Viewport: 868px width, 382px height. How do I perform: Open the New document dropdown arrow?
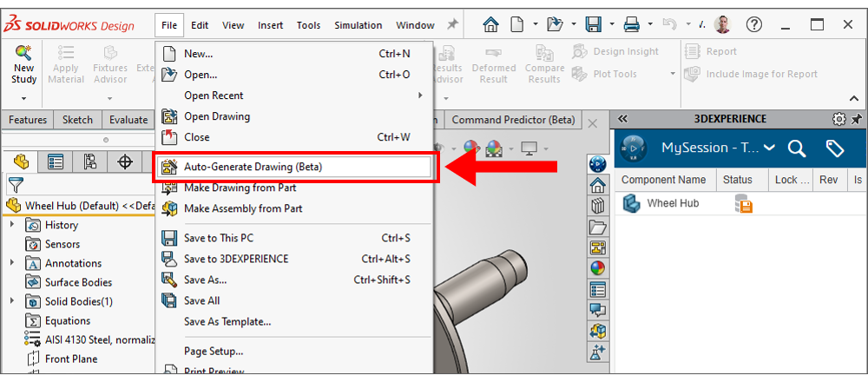click(x=536, y=24)
